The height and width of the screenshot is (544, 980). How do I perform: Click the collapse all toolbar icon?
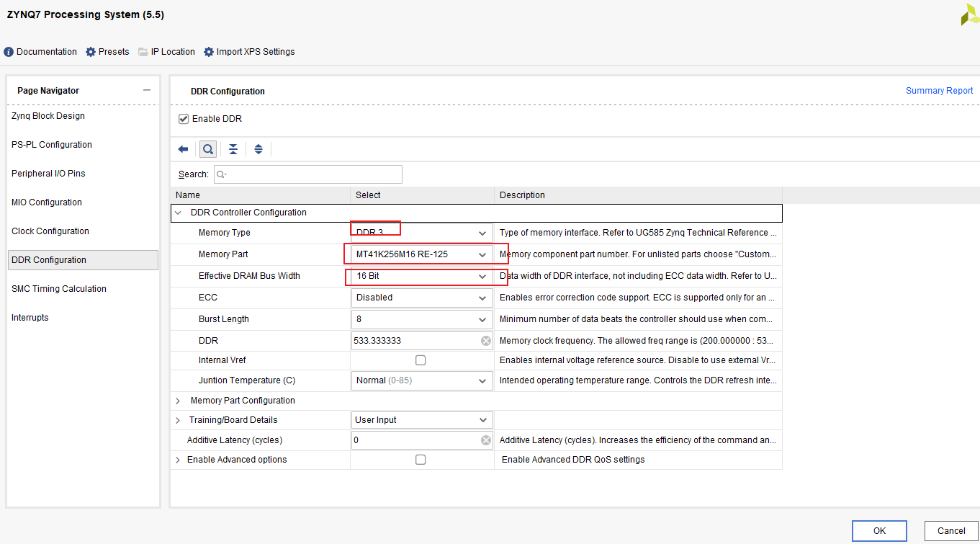[233, 149]
